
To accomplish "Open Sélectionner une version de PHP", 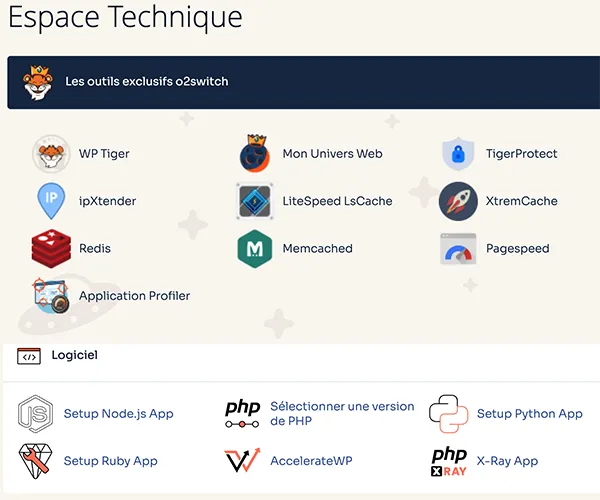I will click(342, 414).
